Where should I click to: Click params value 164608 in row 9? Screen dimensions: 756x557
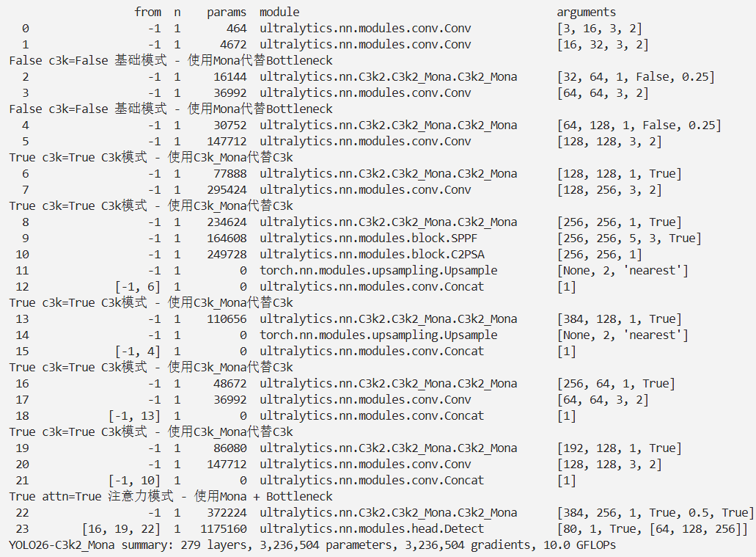click(x=227, y=239)
